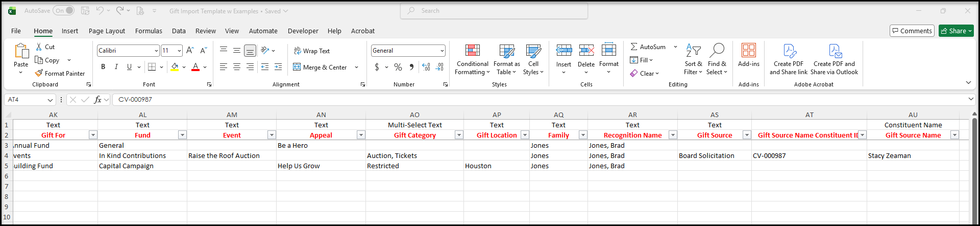The image size is (980, 226).
Task: Click Merge & Center
Action: (320, 67)
